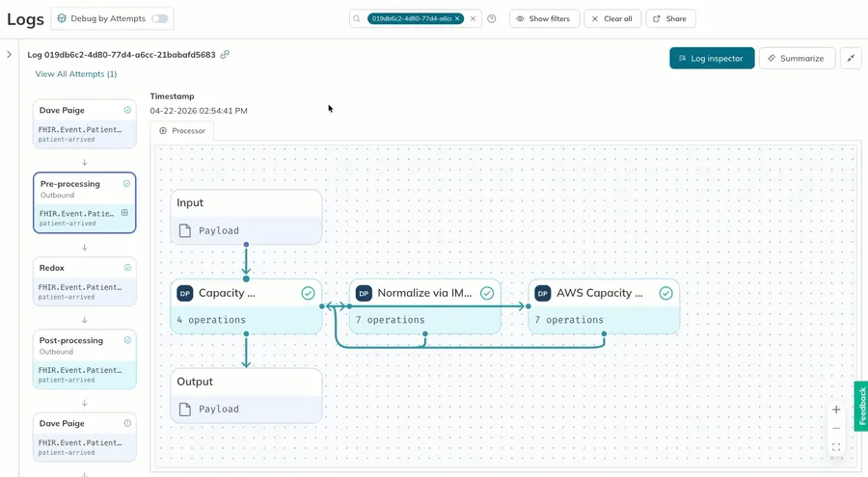Click the AWS Capacity DP badge icon

[542, 293]
